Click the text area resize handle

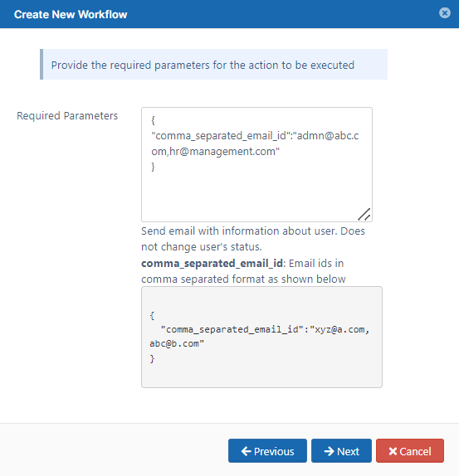364,214
